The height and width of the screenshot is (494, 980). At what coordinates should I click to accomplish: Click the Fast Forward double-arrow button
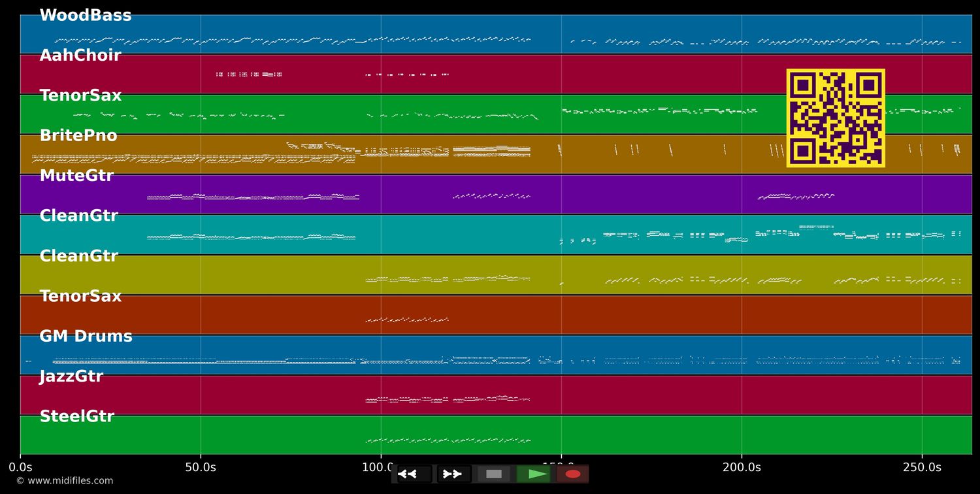click(453, 474)
